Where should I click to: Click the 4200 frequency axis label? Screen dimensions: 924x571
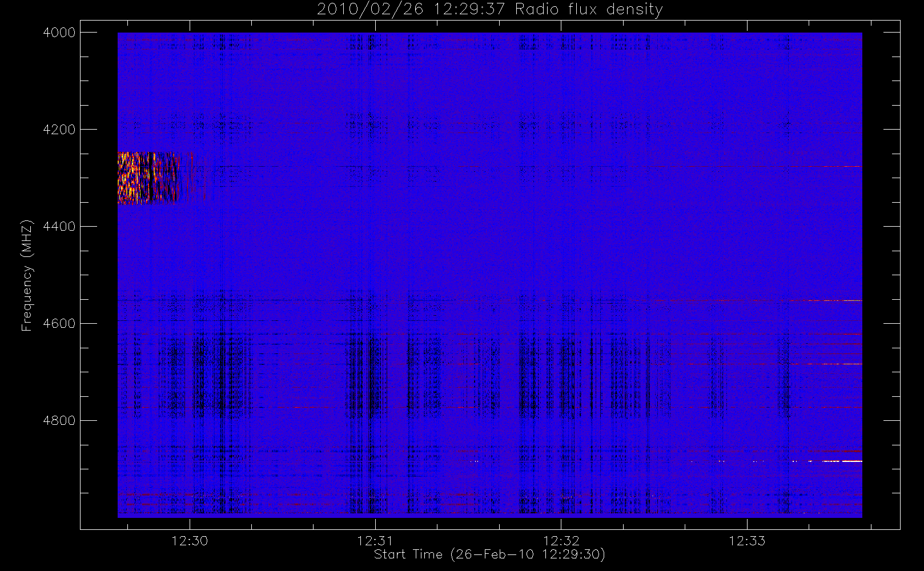pyautogui.click(x=59, y=130)
